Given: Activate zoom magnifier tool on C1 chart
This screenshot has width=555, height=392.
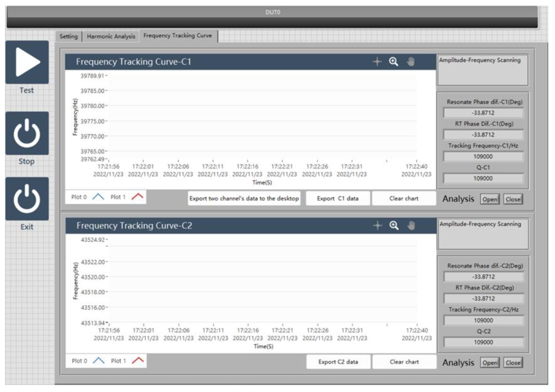Looking at the screenshot, I should tap(394, 62).
